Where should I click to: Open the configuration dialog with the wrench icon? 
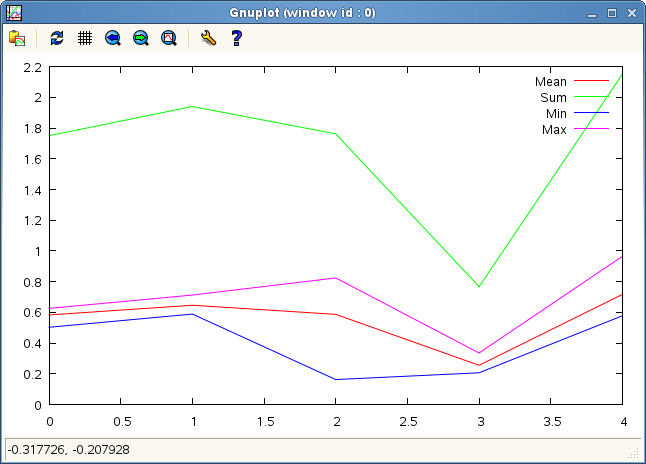pyautogui.click(x=208, y=38)
